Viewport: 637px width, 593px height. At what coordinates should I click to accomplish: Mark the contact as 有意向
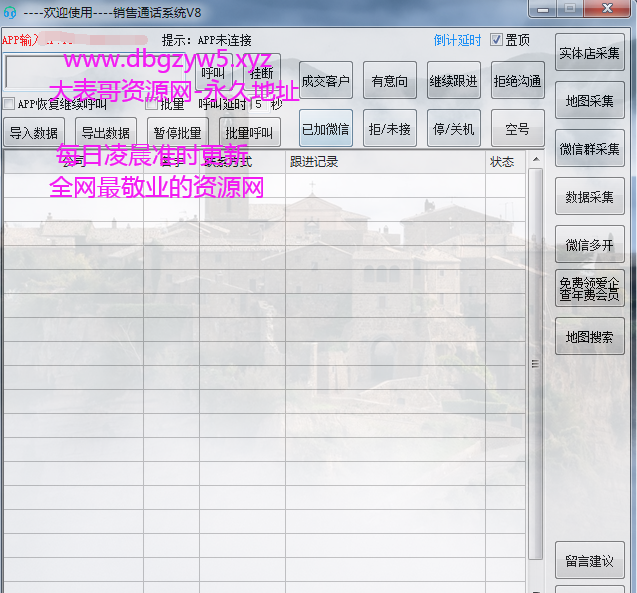[x=389, y=81]
